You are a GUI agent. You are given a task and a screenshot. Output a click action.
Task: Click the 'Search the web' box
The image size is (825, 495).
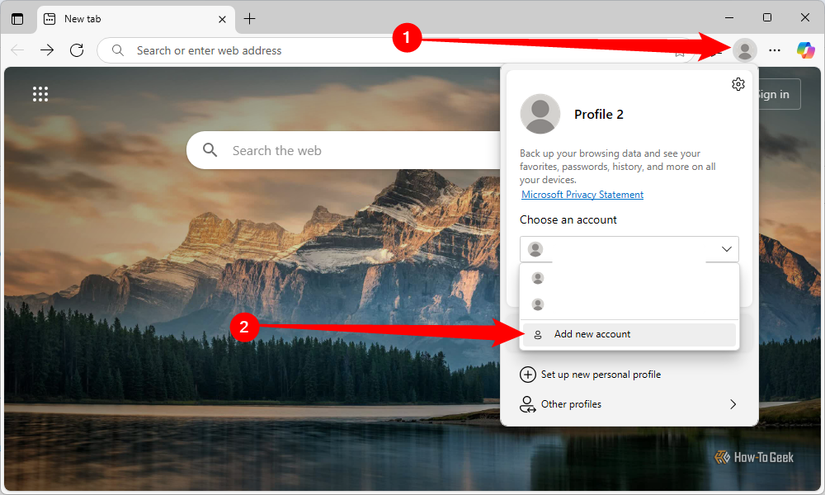(340, 150)
